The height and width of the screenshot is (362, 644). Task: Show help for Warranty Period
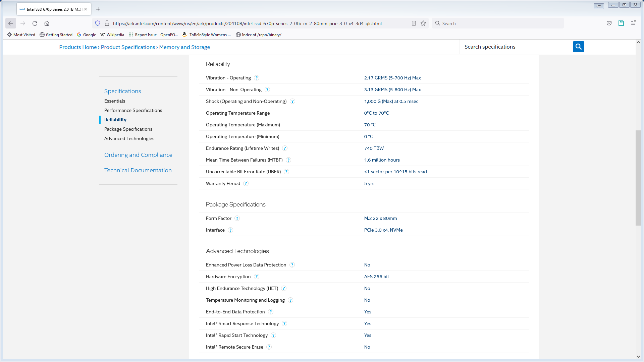pos(246,184)
